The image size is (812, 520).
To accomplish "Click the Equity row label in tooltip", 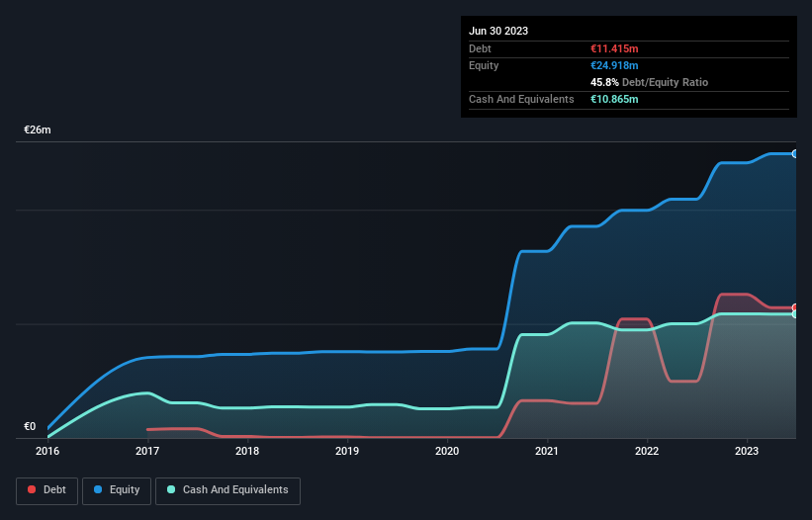I will coord(484,65).
